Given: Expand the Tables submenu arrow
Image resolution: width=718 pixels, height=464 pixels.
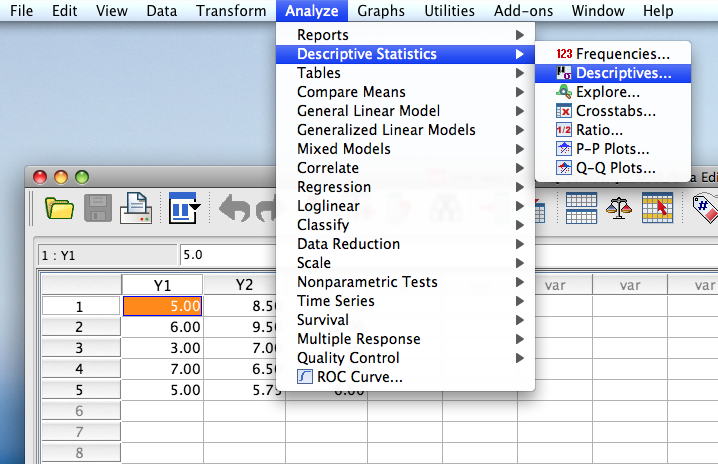Looking at the screenshot, I should pyautogui.click(x=520, y=73).
